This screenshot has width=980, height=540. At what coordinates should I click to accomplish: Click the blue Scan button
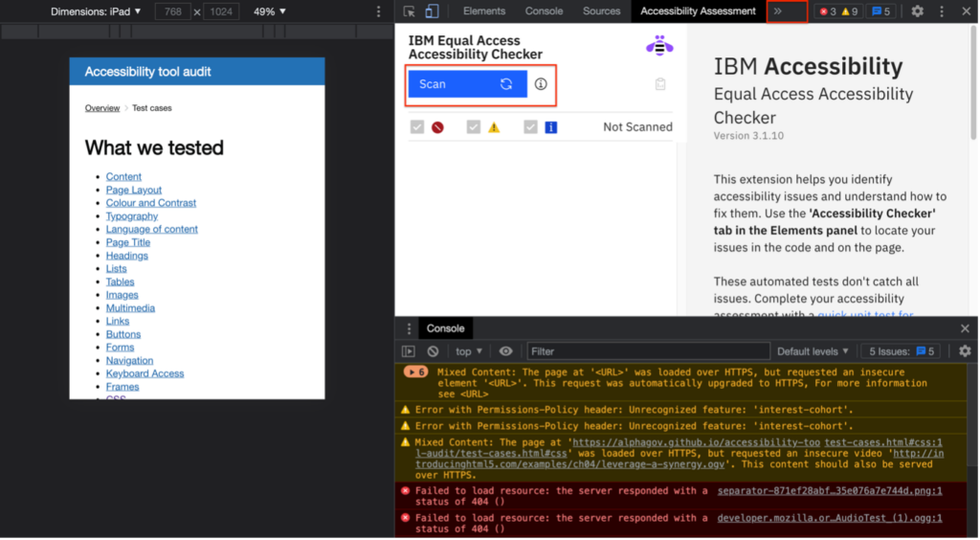tap(467, 84)
